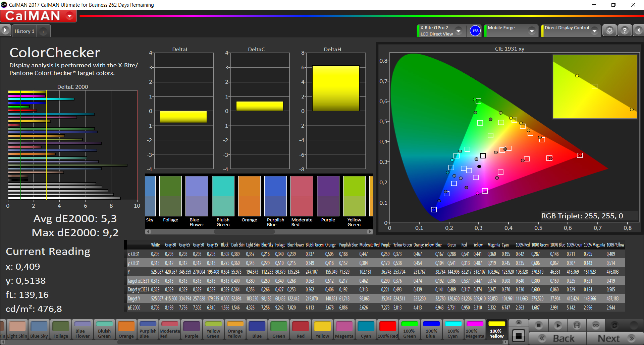The height and width of the screenshot is (345, 644).
Task: Select the 100% Cyan color patch
Action: pyautogui.click(x=453, y=330)
